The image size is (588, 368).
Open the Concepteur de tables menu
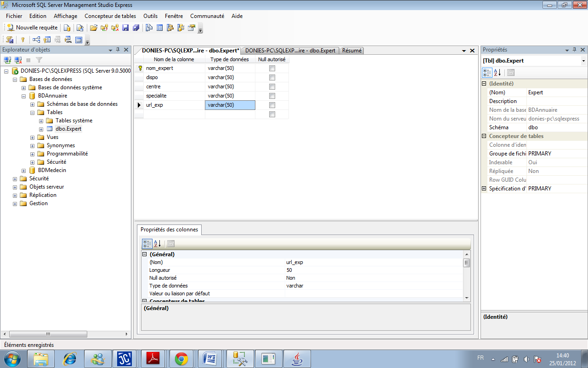point(110,16)
